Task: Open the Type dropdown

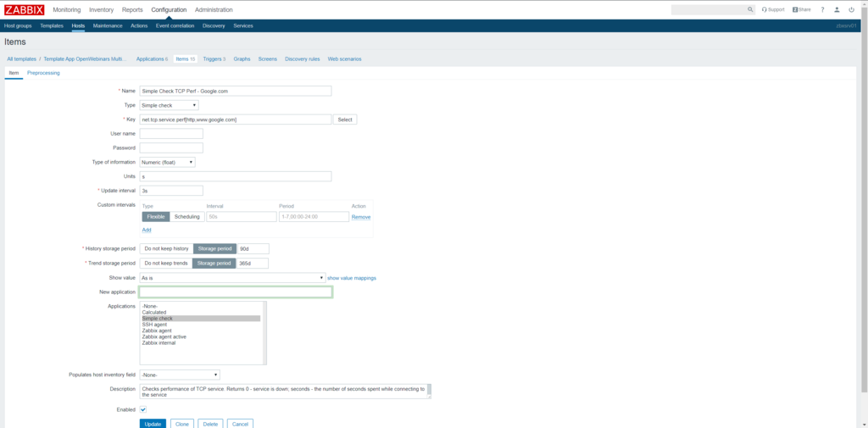Action: point(170,105)
